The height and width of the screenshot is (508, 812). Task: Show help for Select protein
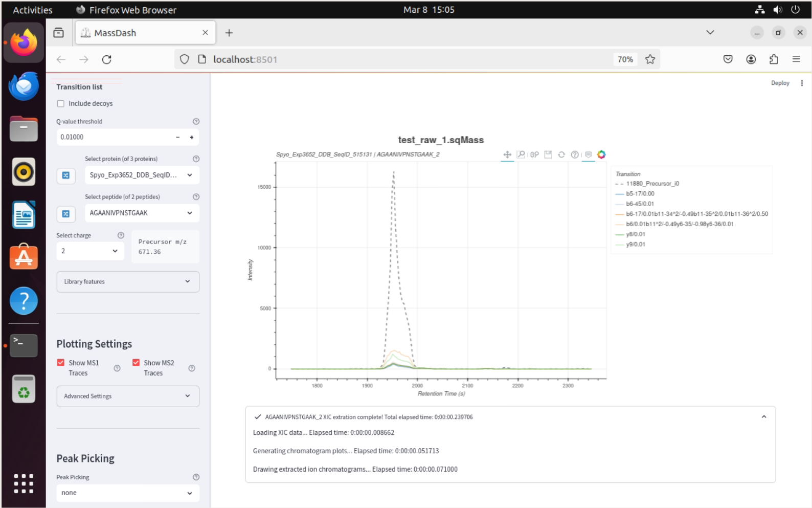(196, 159)
